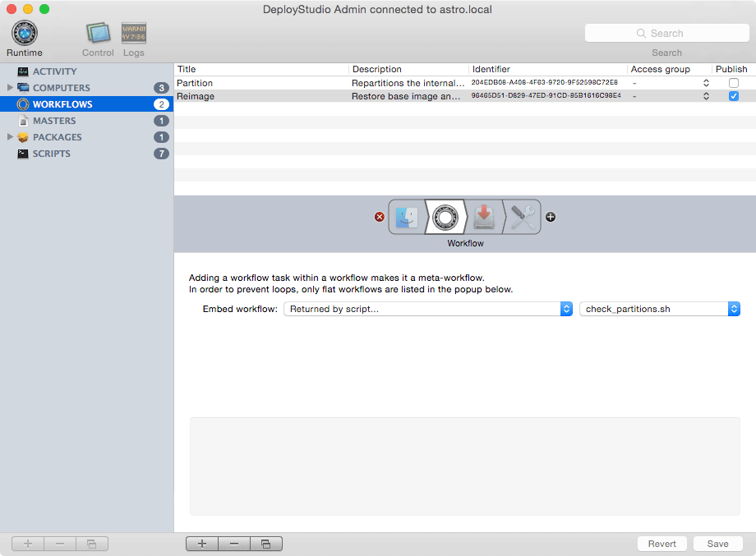756x556 pixels.
Task: Open the check_partitions.sh script dropdown
Action: [x=660, y=309]
